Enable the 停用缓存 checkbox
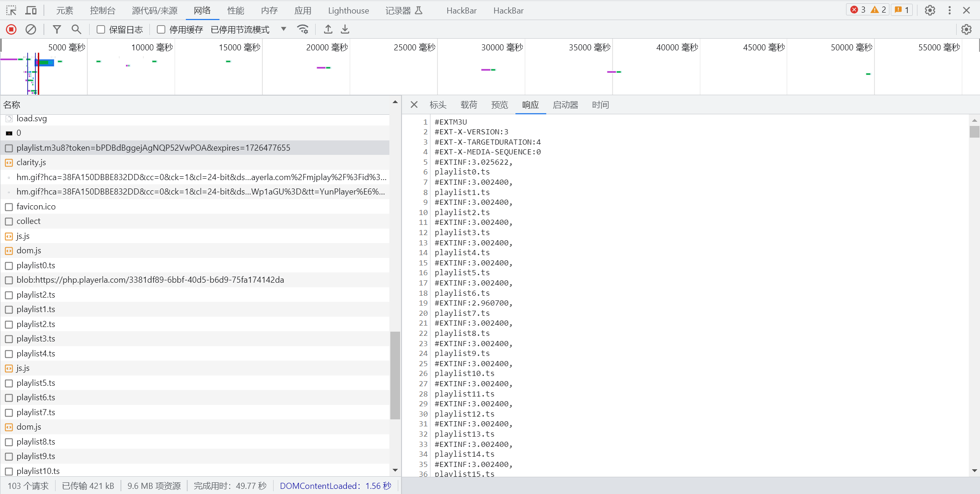Viewport: 980px width, 494px height. tap(161, 29)
